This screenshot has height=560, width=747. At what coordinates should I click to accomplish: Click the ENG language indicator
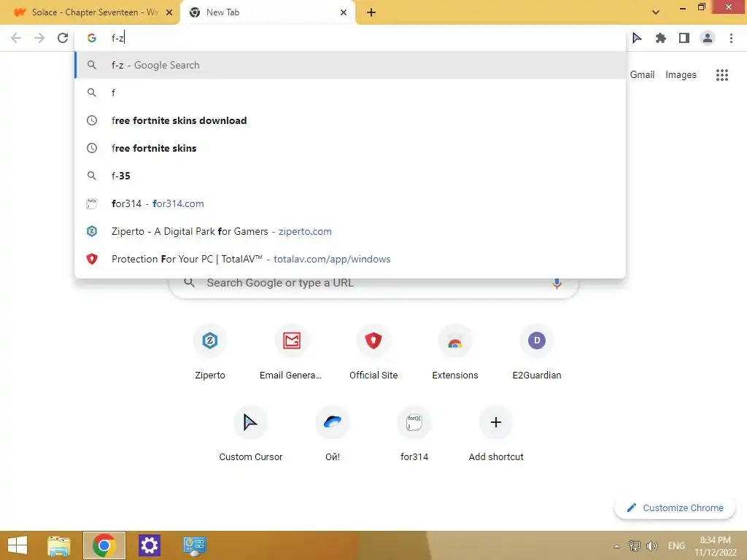pos(676,545)
